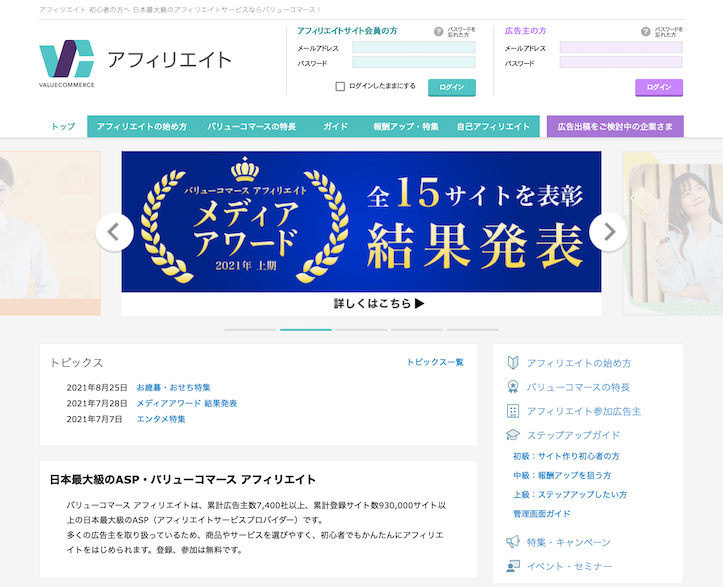723x587 pixels.
Task: Open the バリューコマースの特長 nav menu
Action: [x=251, y=126]
